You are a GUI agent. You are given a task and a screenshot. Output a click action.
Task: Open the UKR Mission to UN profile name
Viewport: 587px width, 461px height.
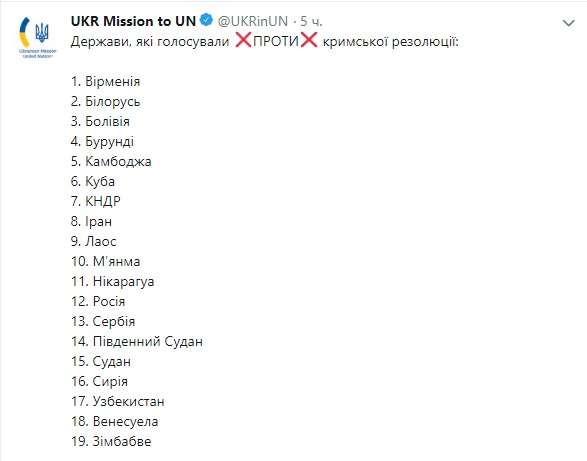coord(133,21)
